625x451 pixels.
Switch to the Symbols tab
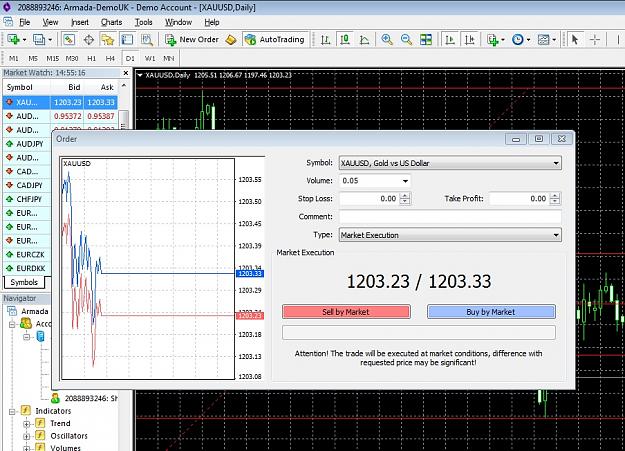24,282
